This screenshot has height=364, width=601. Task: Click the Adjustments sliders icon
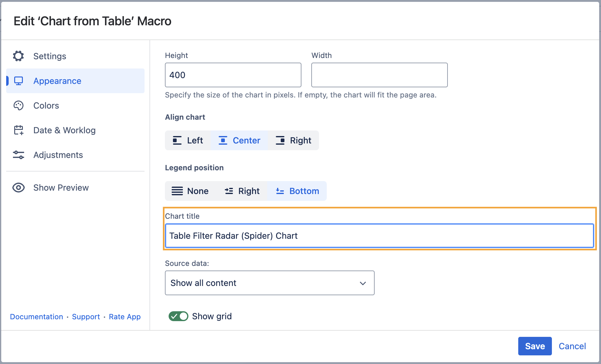click(x=19, y=155)
